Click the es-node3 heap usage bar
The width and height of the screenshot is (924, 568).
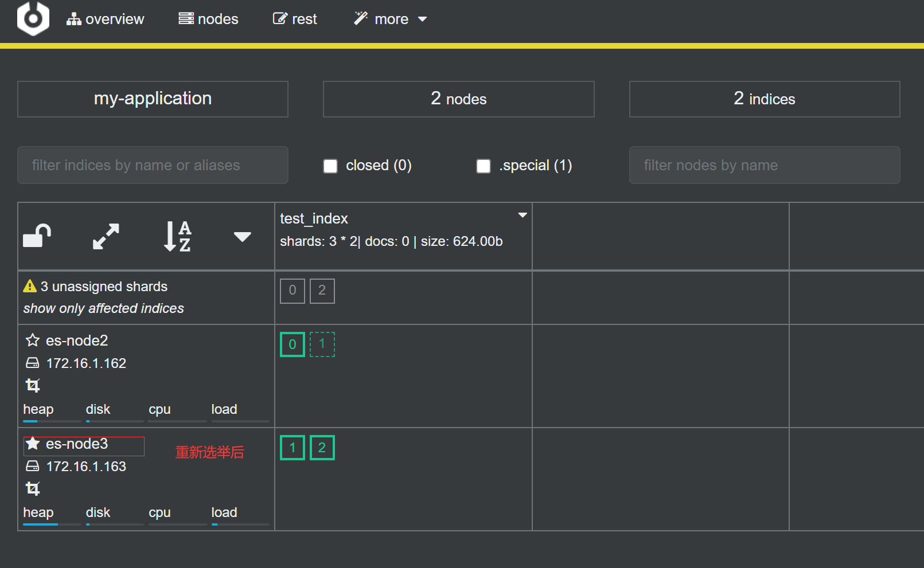(x=52, y=524)
